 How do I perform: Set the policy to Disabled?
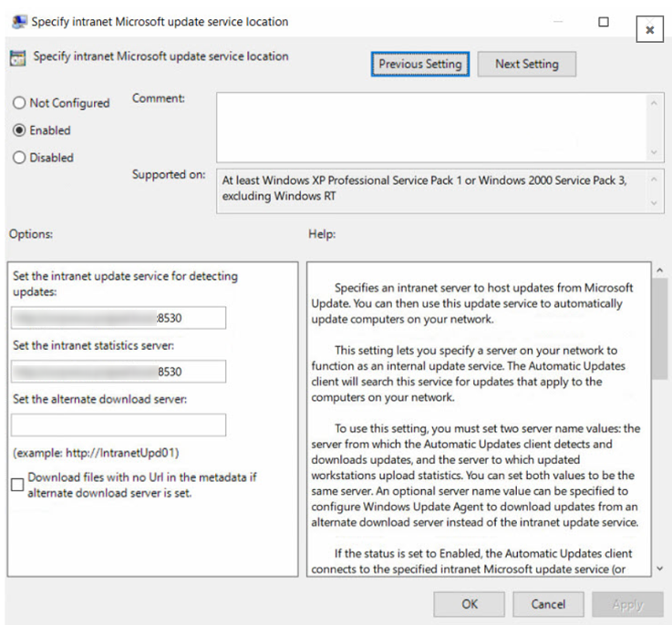(19, 158)
